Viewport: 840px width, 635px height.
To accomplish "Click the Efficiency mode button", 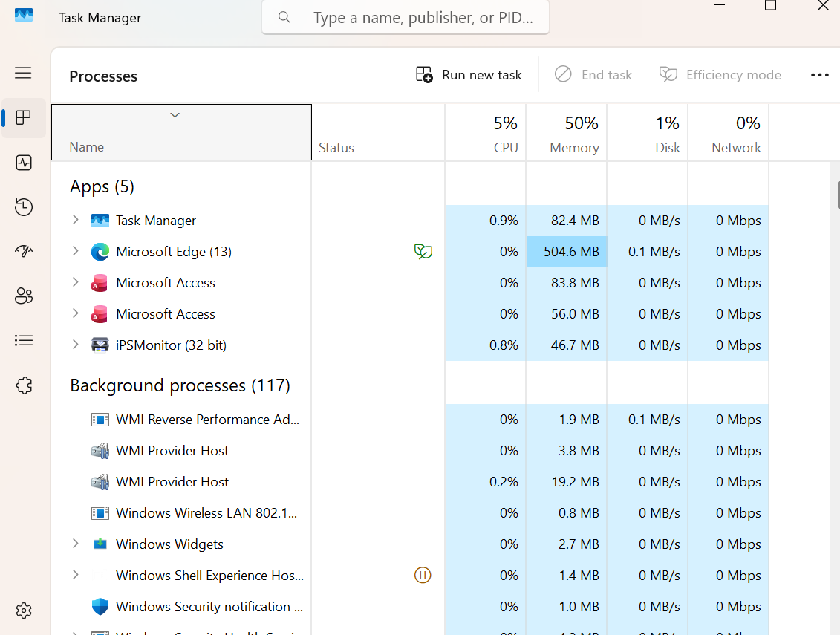I will [x=720, y=75].
